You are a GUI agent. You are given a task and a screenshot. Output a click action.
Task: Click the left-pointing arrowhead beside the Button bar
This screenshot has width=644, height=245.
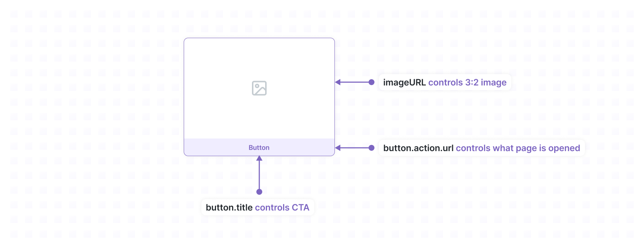click(x=338, y=148)
